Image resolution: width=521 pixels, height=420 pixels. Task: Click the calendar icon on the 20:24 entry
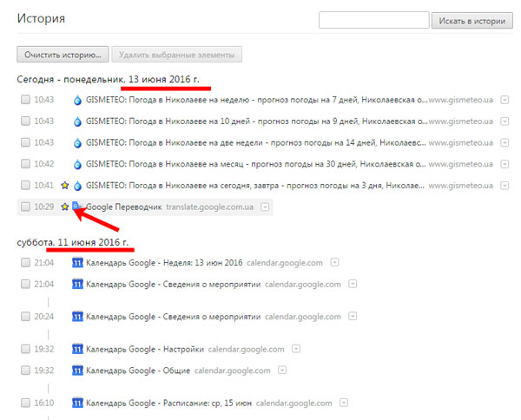click(77, 317)
